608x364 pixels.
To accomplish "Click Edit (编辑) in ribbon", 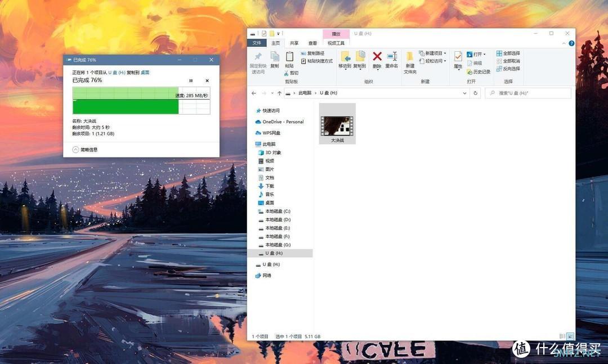I will (x=475, y=63).
